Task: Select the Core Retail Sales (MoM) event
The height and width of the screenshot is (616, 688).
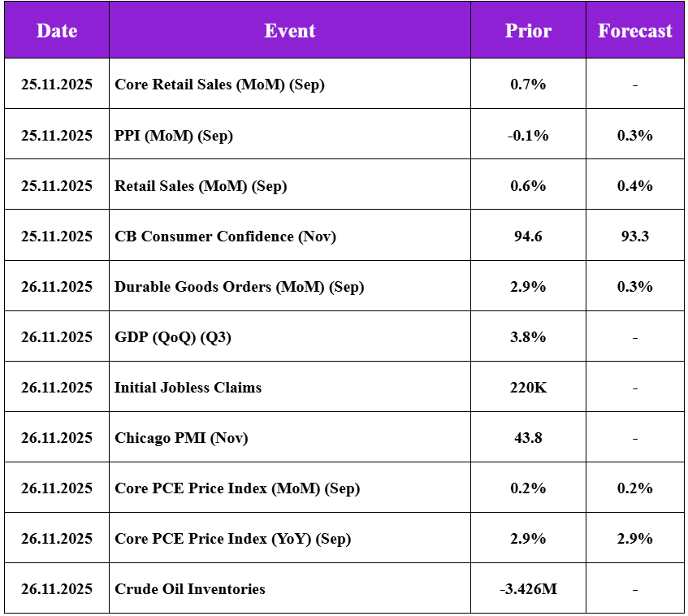Action: pos(219,85)
